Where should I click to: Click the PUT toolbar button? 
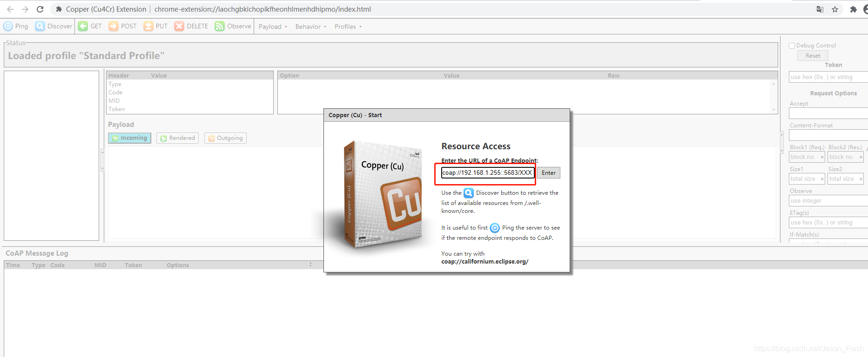[156, 26]
